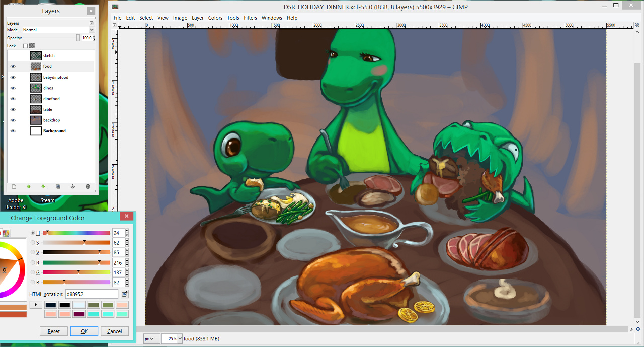The height and width of the screenshot is (347, 644).
Task: Open the navigation preview icon at bottom right
Action: click(x=638, y=329)
